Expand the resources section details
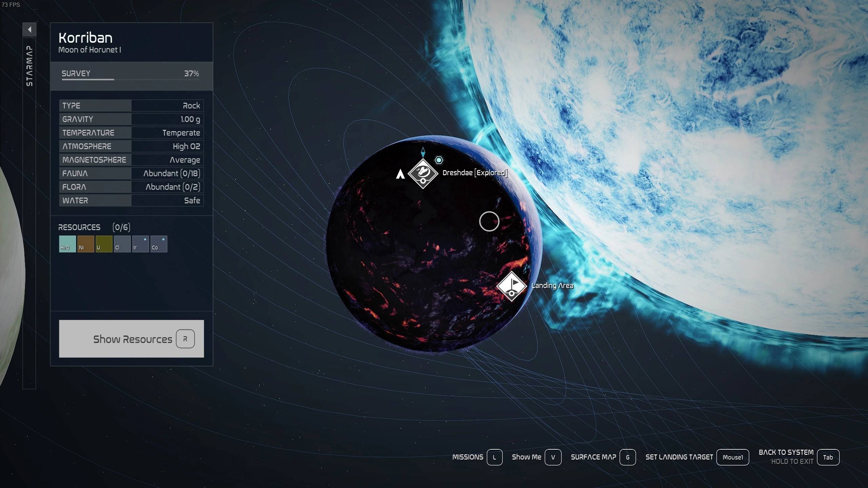 pyautogui.click(x=131, y=339)
